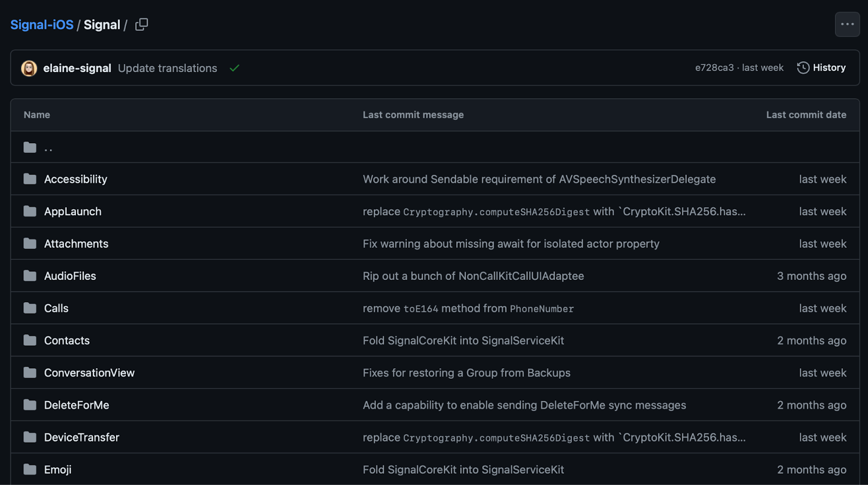View commit History
The height and width of the screenshot is (485, 868).
click(x=821, y=68)
